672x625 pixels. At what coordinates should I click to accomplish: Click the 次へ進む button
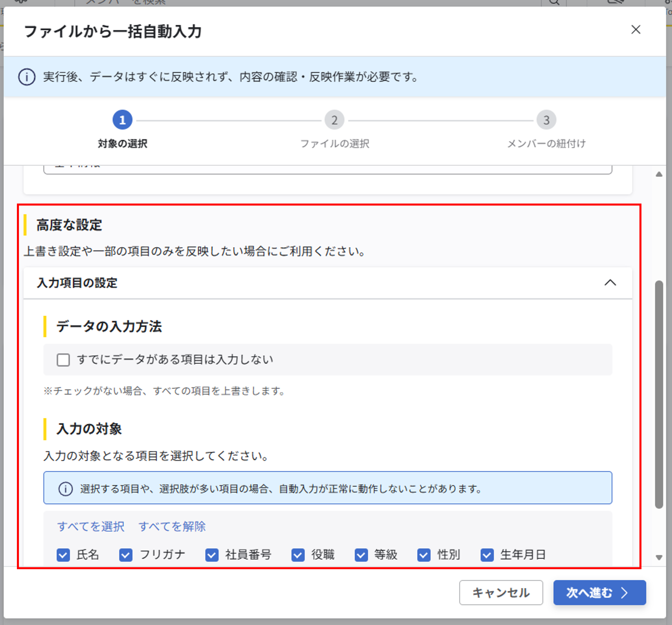599,592
